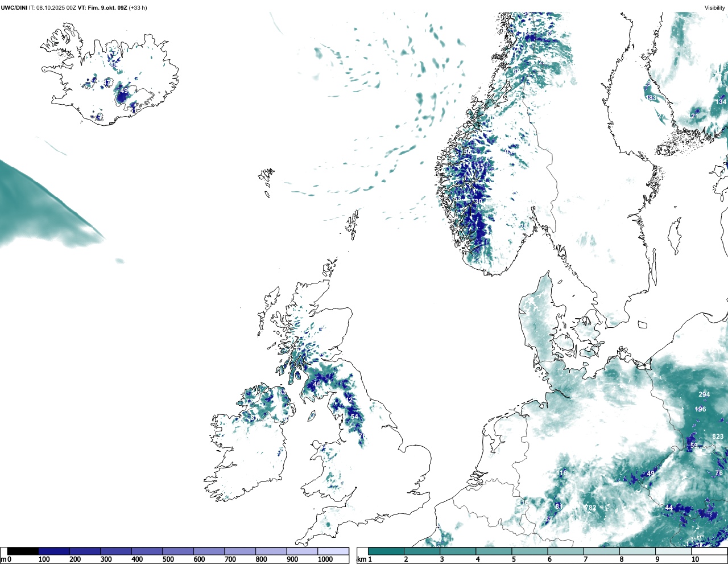Screen dimensions: 728x564
Task: Click the '183' value near Finland
Action: pos(651,98)
